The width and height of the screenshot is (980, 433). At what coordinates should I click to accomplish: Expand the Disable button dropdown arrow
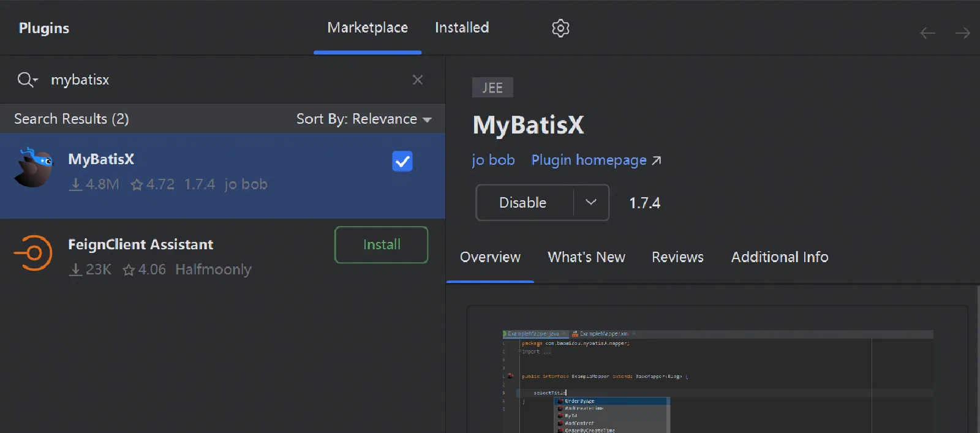pos(591,202)
